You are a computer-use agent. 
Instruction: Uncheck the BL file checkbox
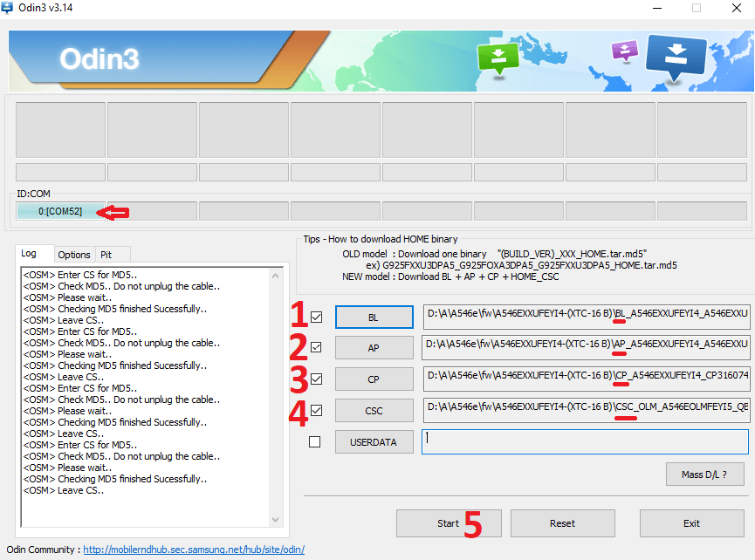click(315, 317)
